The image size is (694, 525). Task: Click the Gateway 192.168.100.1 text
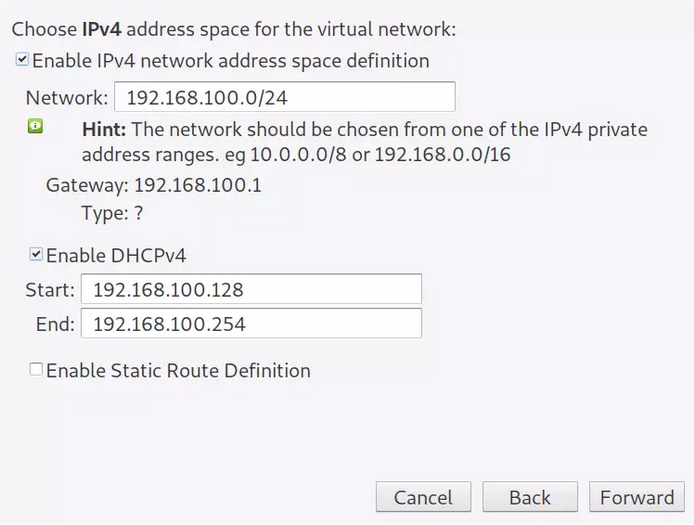(x=154, y=185)
